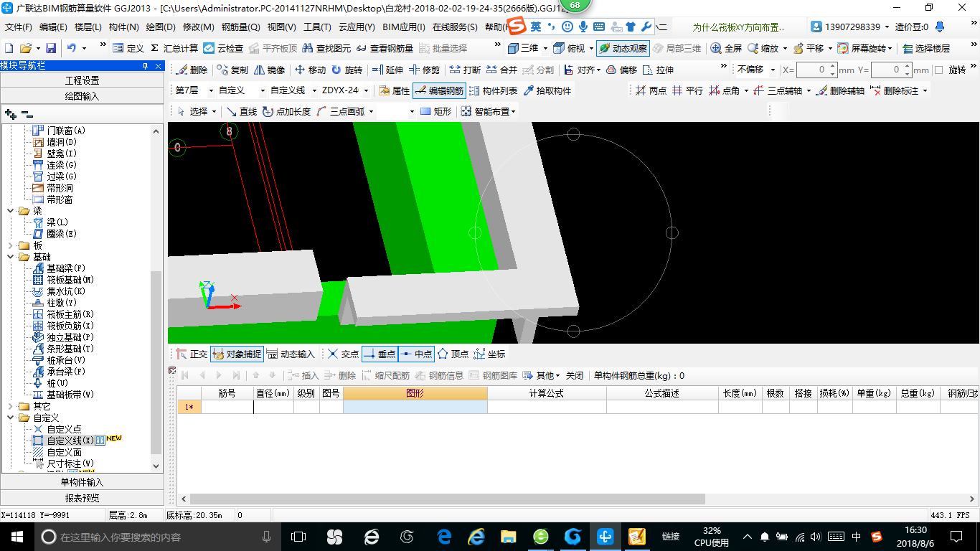Check the 旋转 rotate checkbox
Screen dimensions: 980x551
[938, 70]
